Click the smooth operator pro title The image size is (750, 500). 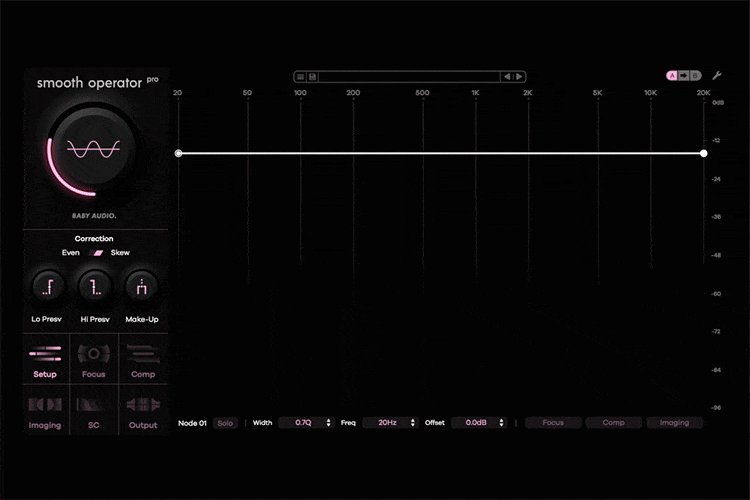pos(98,83)
